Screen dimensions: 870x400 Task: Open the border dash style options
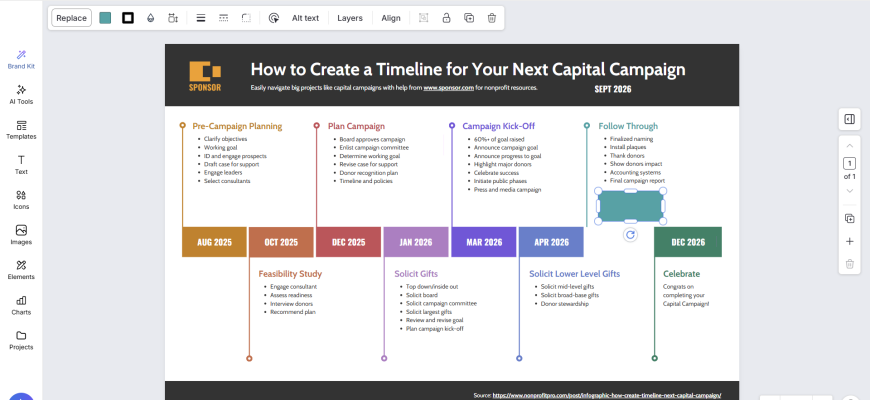tap(223, 18)
